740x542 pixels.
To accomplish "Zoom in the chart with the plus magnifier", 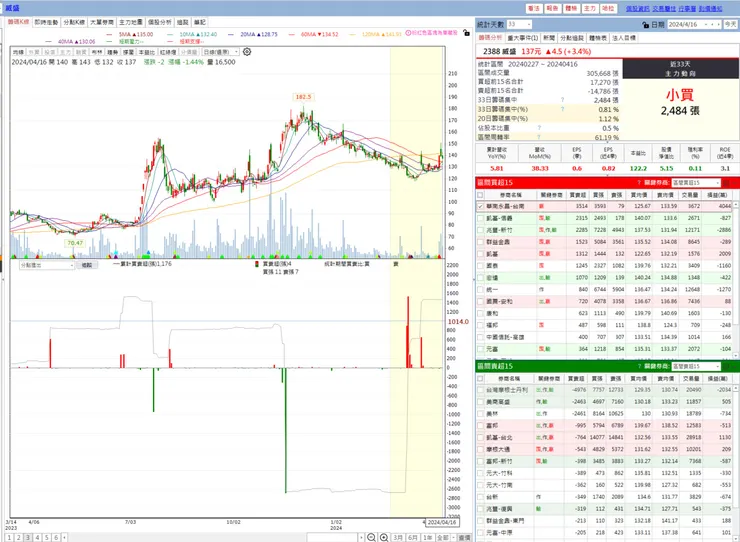I will tap(384, 537).
